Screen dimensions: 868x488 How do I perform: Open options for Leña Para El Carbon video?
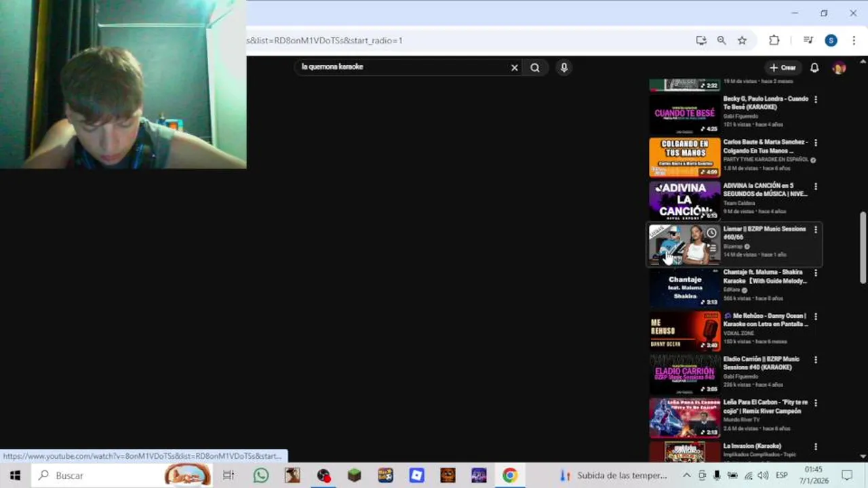(x=815, y=403)
